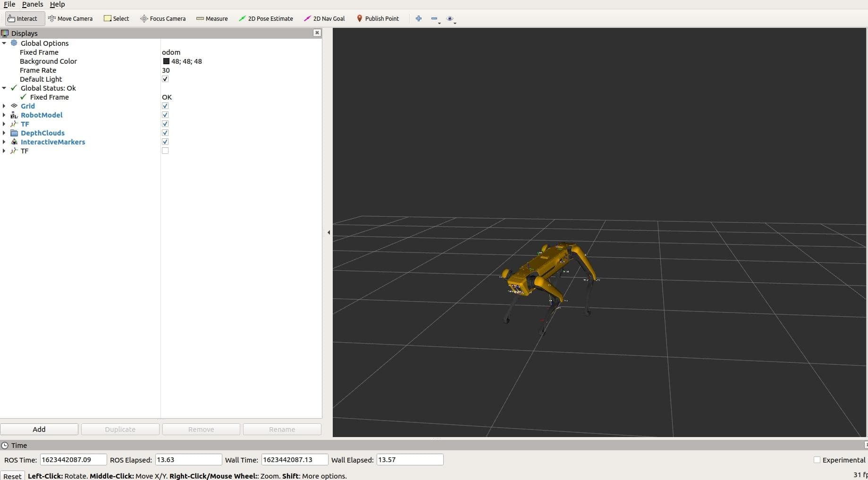The width and height of the screenshot is (868, 480).
Task: Select the 2D Pose Estimate tool
Action: [x=266, y=18]
